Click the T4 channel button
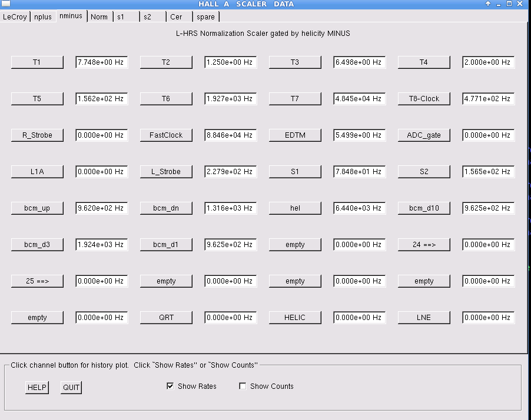The width and height of the screenshot is (531, 420). tap(424, 62)
